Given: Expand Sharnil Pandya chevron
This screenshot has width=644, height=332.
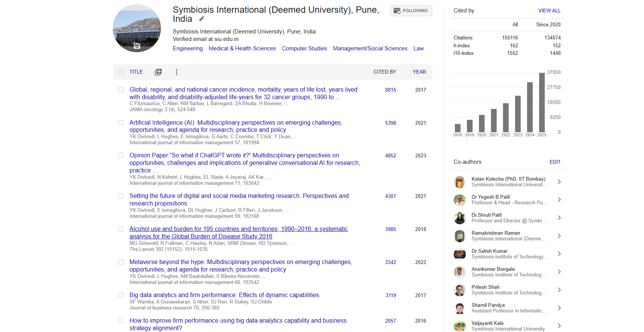Looking at the screenshot, I should pos(559,308).
